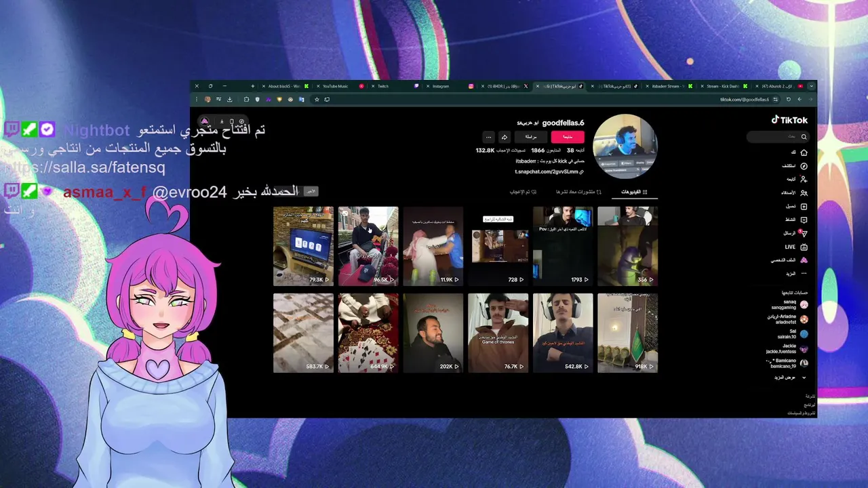Switch to the About black5 browser tab
Screen dimensions: 868x488
(x=284, y=86)
